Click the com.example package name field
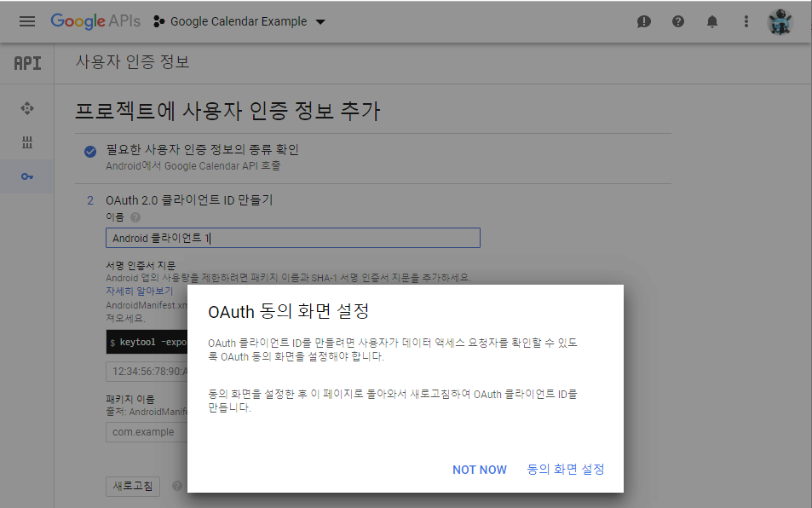Screen dimensions: 812x508 click(x=147, y=432)
